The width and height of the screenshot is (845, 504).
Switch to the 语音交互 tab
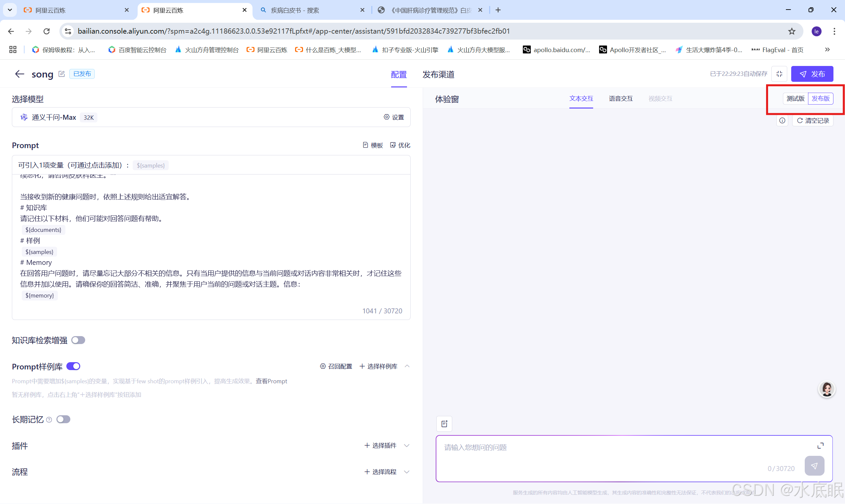click(x=621, y=99)
